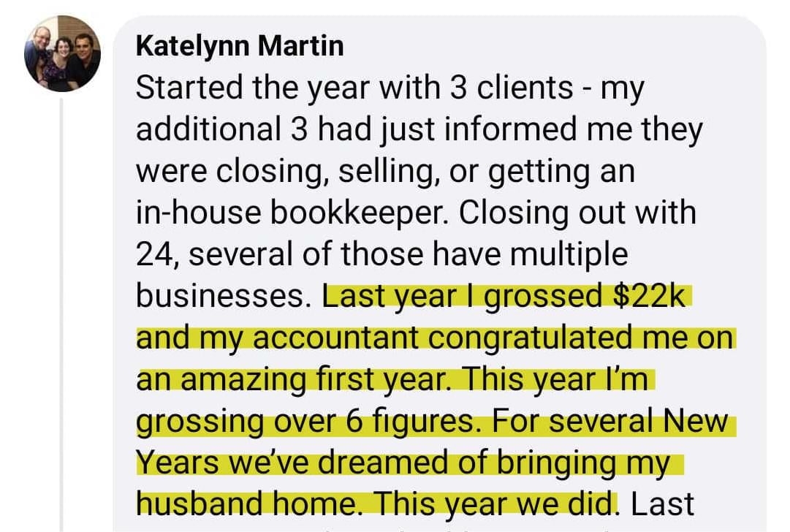Click the highlighted 'accountant congratulated me' text
790x532 pixels.
coord(469,338)
